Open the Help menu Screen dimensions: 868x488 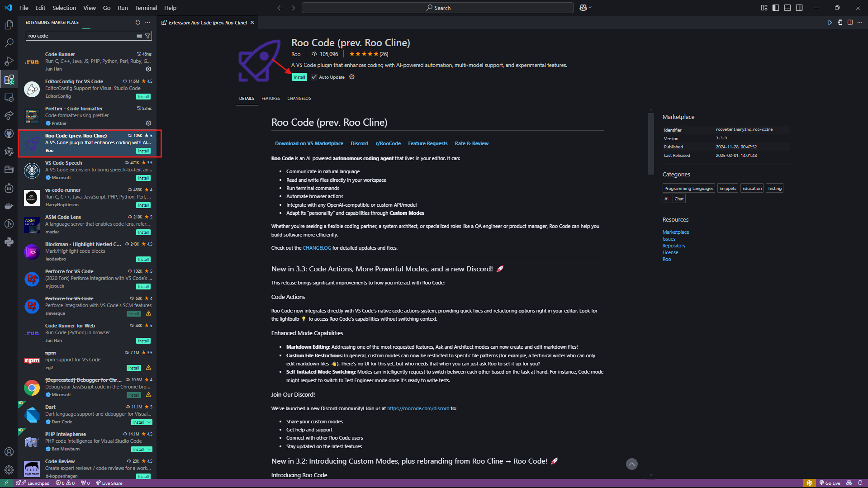tap(170, 8)
